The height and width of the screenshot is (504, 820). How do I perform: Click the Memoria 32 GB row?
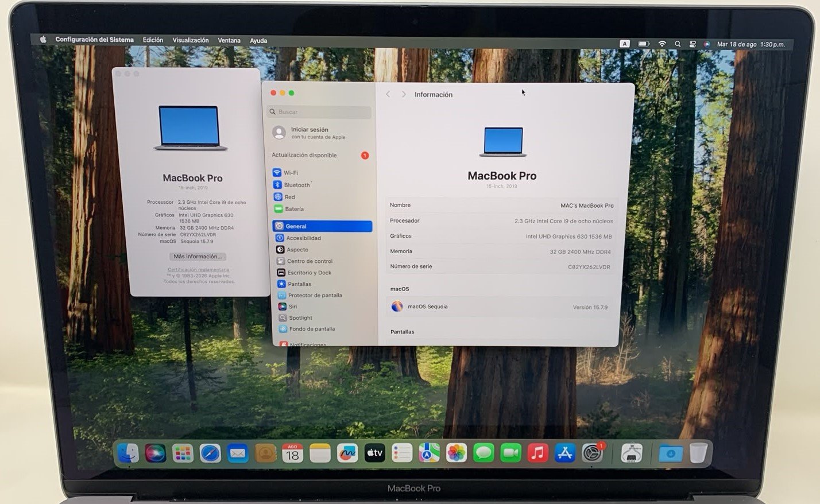point(501,251)
